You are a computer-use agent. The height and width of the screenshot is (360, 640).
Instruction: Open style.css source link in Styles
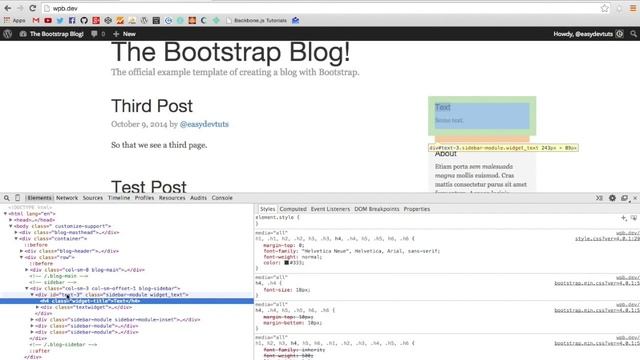coord(607,239)
